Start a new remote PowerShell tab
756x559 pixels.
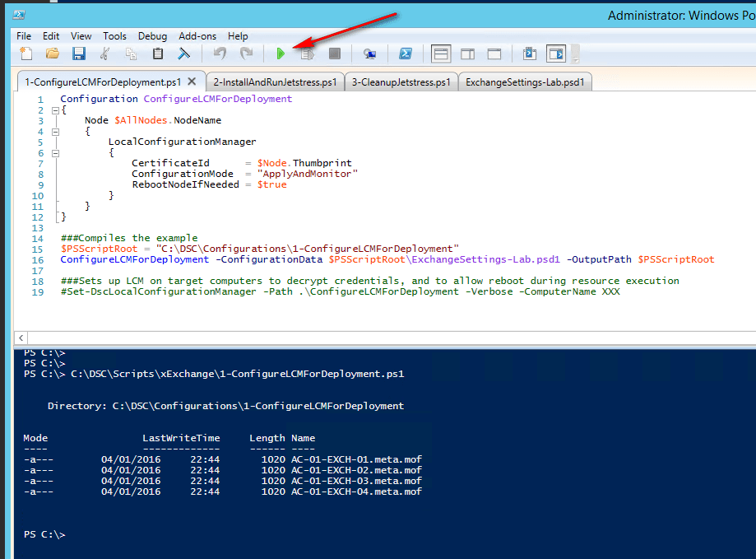click(370, 54)
